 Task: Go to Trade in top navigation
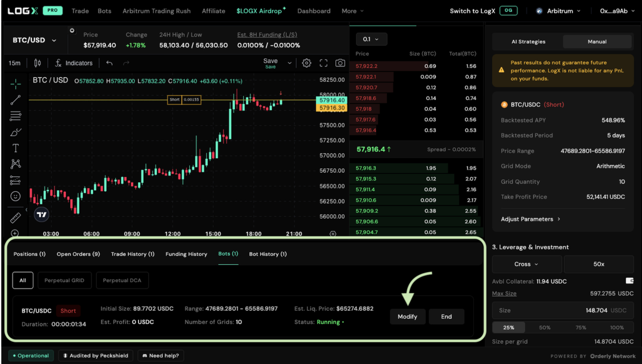click(80, 11)
